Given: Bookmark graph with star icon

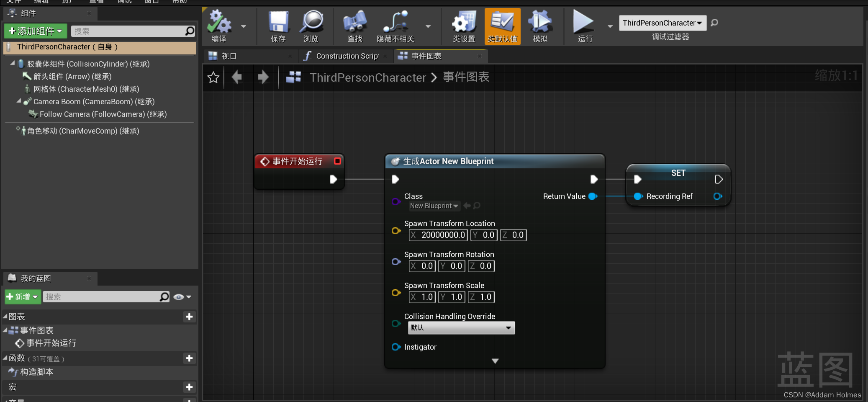Looking at the screenshot, I should [x=213, y=77].
